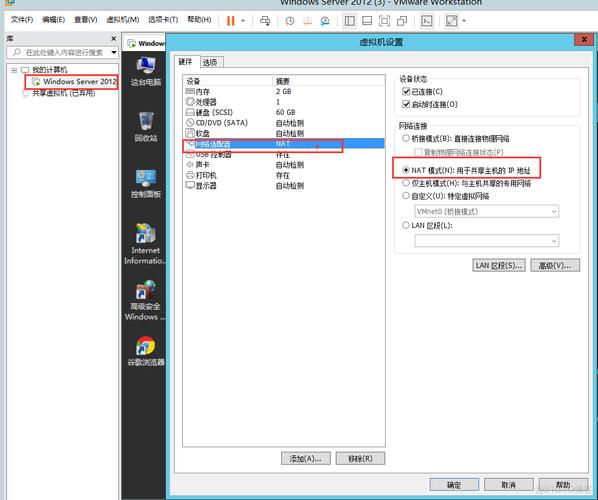Screen dimensions: 598x500
Task: Collapse the 我的计算机 tree node
Action: pyautogui.click(x=14, y=70)
